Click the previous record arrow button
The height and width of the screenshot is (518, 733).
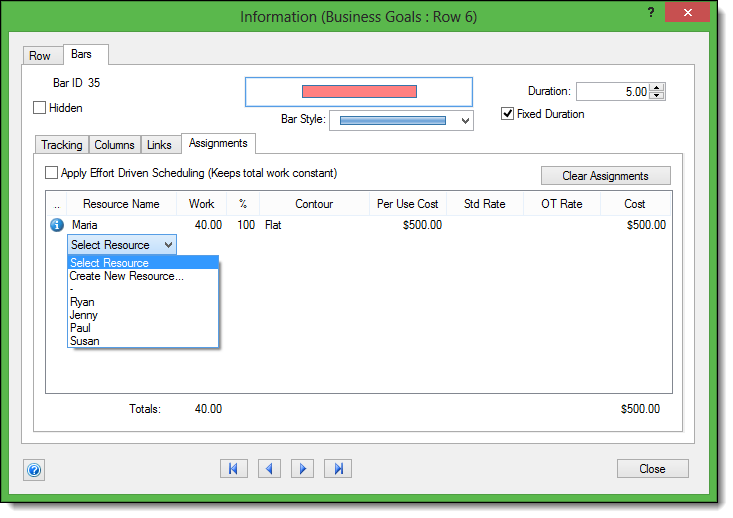268,468
